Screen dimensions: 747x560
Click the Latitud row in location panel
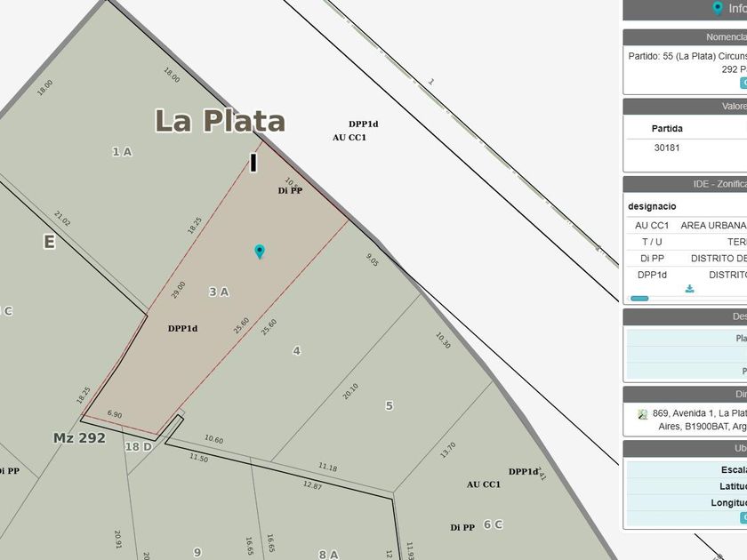687,486
